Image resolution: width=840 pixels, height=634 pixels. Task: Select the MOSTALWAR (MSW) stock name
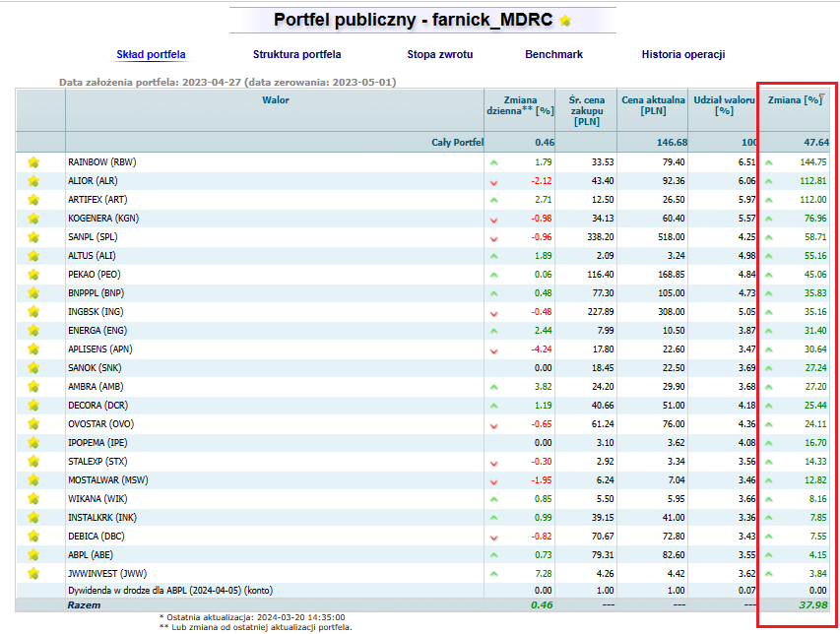click(x=107, y=480)
